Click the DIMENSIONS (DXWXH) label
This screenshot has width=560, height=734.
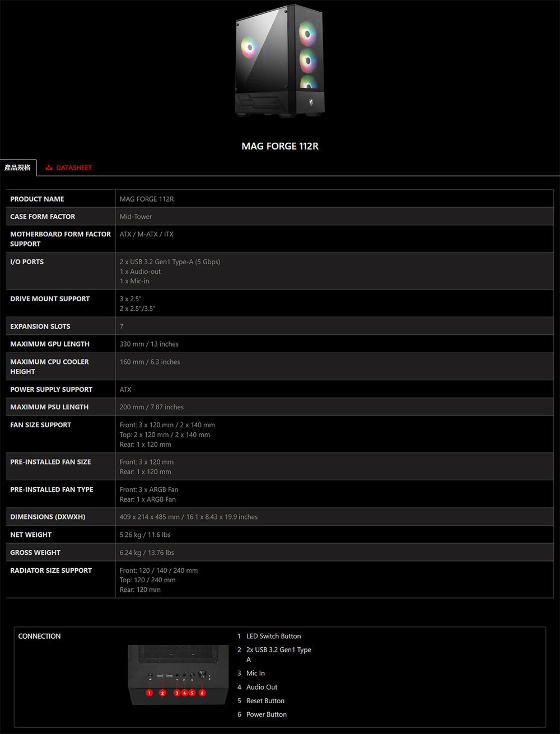point(48,517)
